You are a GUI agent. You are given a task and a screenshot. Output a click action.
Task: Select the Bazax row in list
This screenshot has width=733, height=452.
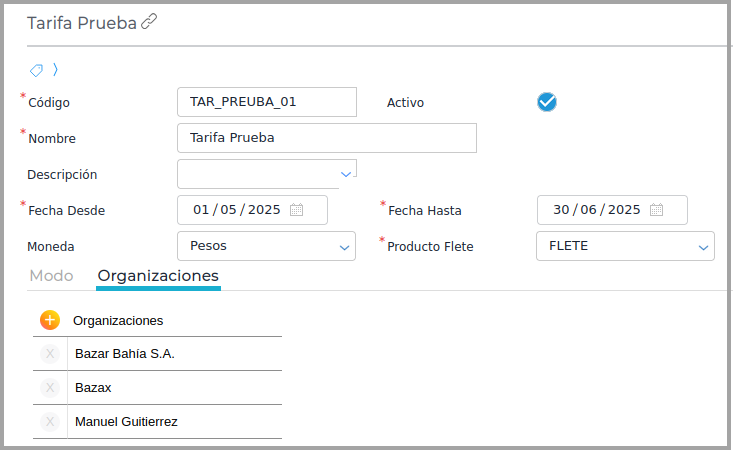coord(170,387)
